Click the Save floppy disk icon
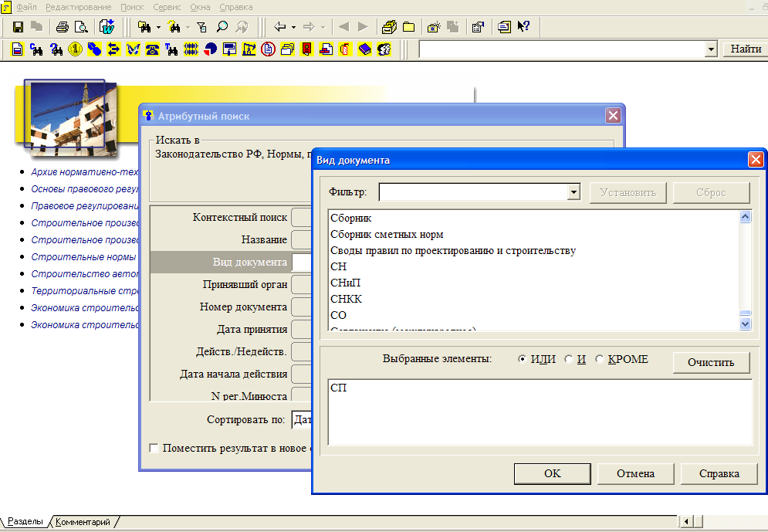Viewport: 768px width, 532px height. (18, 27)
